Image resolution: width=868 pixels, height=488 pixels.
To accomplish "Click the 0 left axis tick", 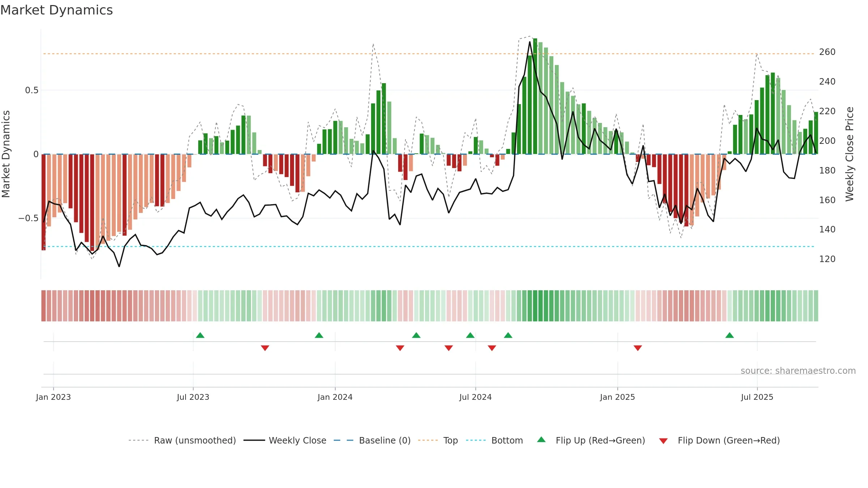I will pyautogui.click(x=36, y=154).
